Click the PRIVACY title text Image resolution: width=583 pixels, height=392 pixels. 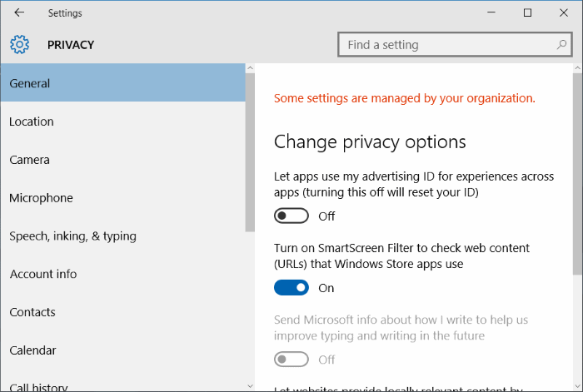click(71, 45)
